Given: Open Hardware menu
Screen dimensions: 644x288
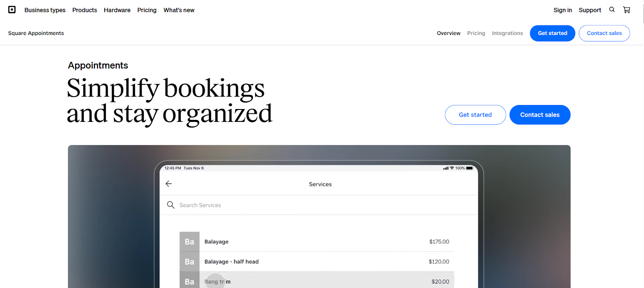Looking at the screenshot, I should tap(117, 10).
